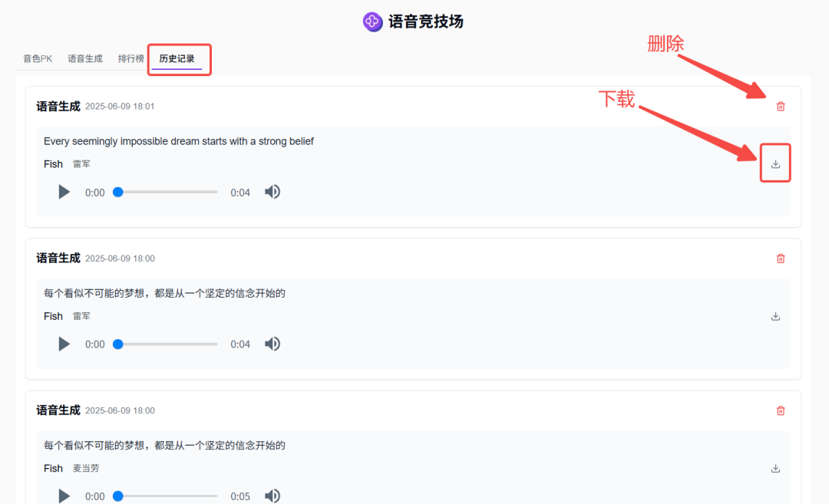
Task: Delete the record voiced by 麦当劳
Action: tap(781, 411)
